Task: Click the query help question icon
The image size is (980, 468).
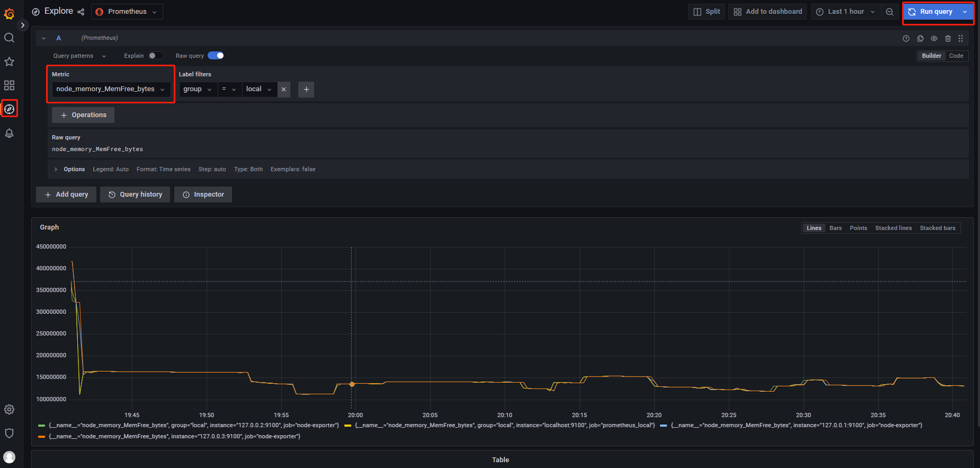Action: coord(906,38)
